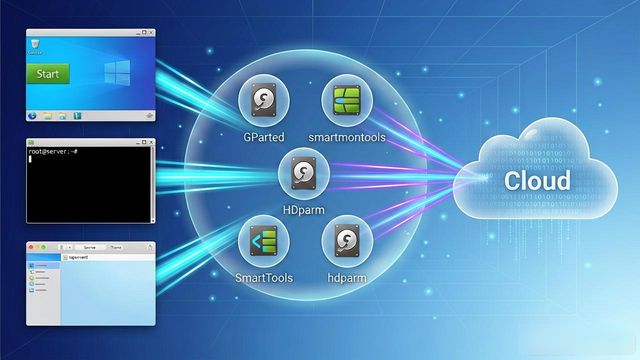Minimize the Windows desktop window
The image size is (640, 360).
(138, 33)
